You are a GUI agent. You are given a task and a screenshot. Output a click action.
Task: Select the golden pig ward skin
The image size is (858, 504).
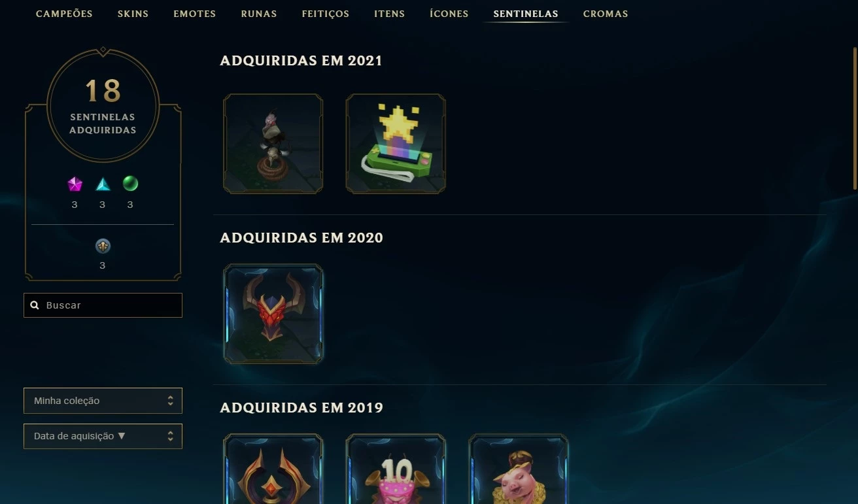519,469
